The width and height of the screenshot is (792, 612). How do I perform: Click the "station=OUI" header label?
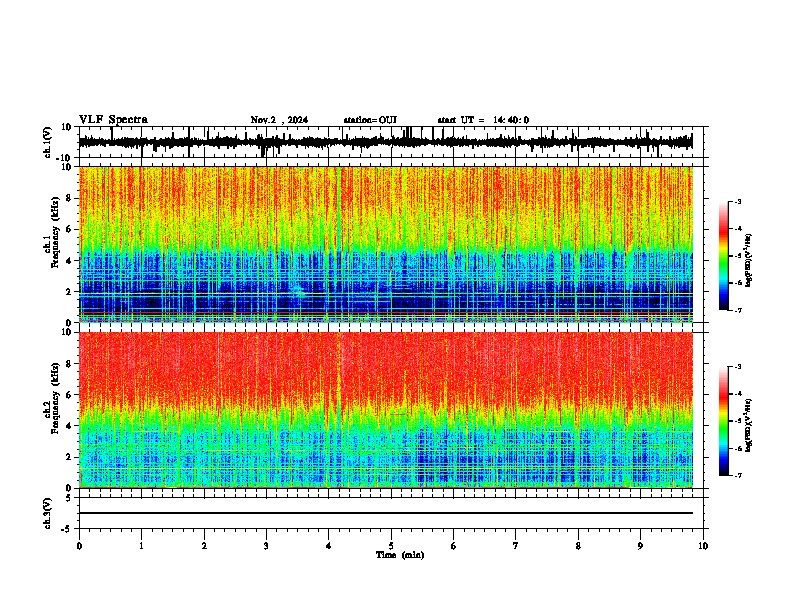click(370, 120)
